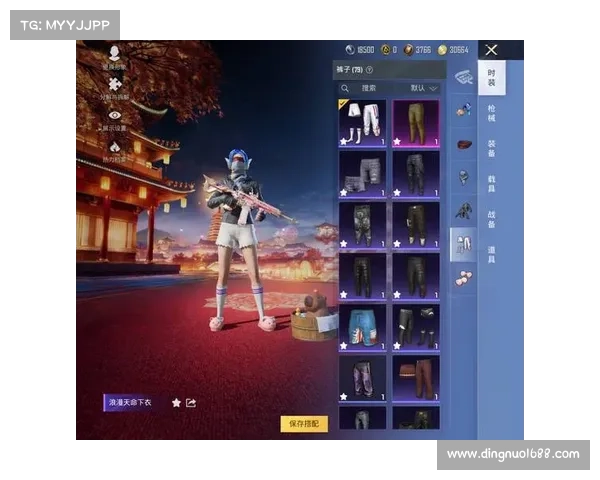This screenshot has height=480, width=600.
Task: Focus the 搜索 search field
Action: point(369,88)
